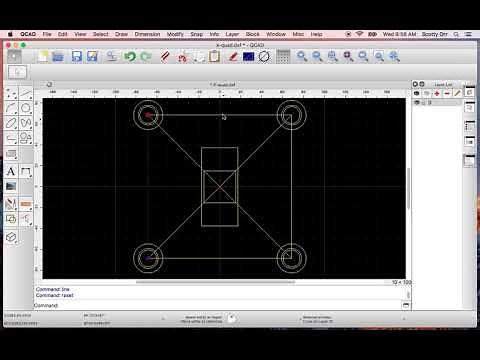Edit the layer with the pencil icon
This screenshot has height=360, width=480.
pos(457,93)
